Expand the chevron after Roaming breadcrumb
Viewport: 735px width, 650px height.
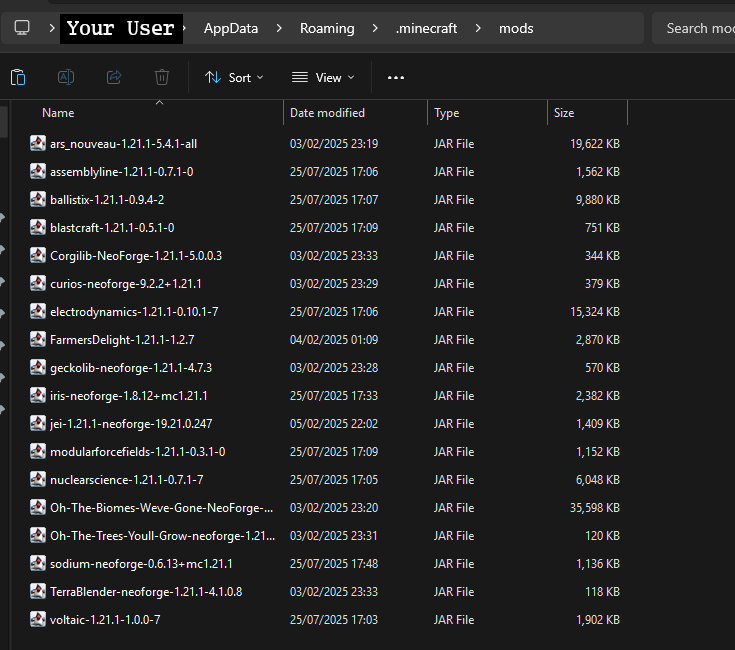coord(375,28)
